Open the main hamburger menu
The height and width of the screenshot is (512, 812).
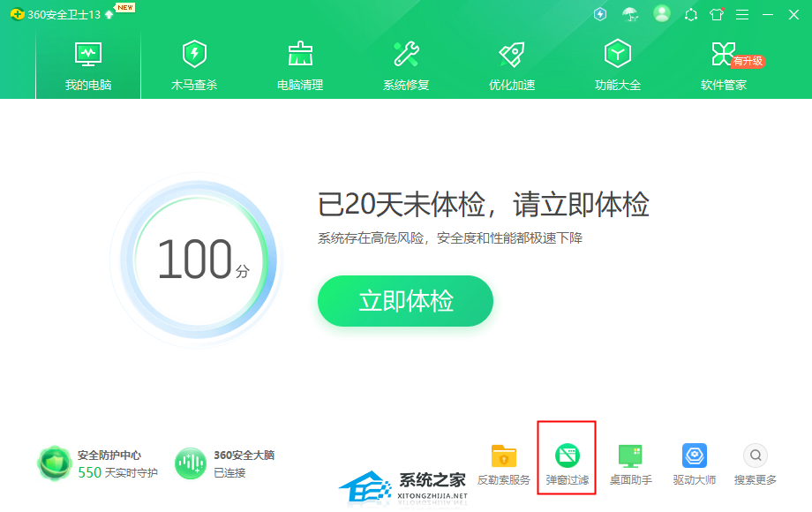tap(742, 14)
